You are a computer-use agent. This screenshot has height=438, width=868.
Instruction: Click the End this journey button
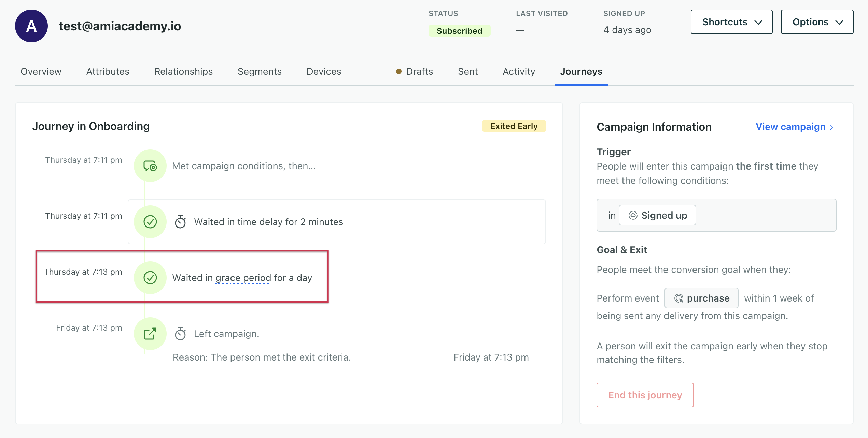[645, 395]
